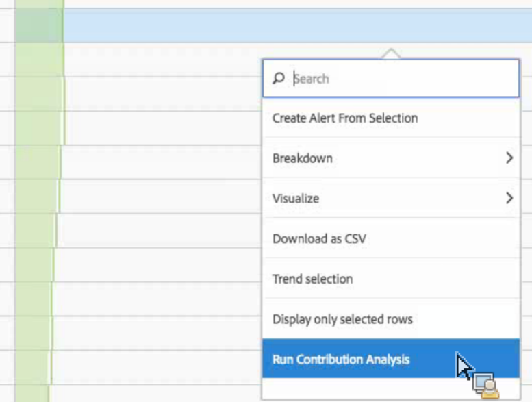Viewport: 532px width, 402px height.
Task: Run Contribution Analysis from menu
Action: (x=391, y=358)
